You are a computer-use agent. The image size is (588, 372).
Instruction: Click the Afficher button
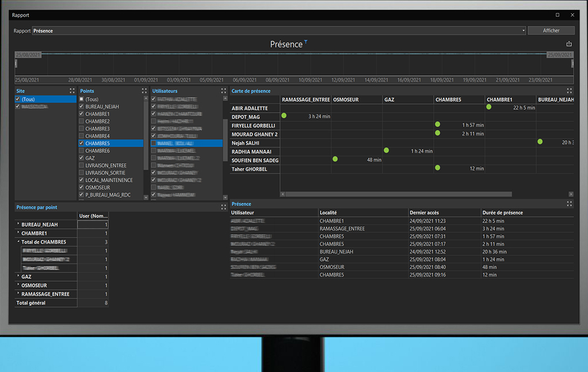pyautogui.click(x=551, y=31)
